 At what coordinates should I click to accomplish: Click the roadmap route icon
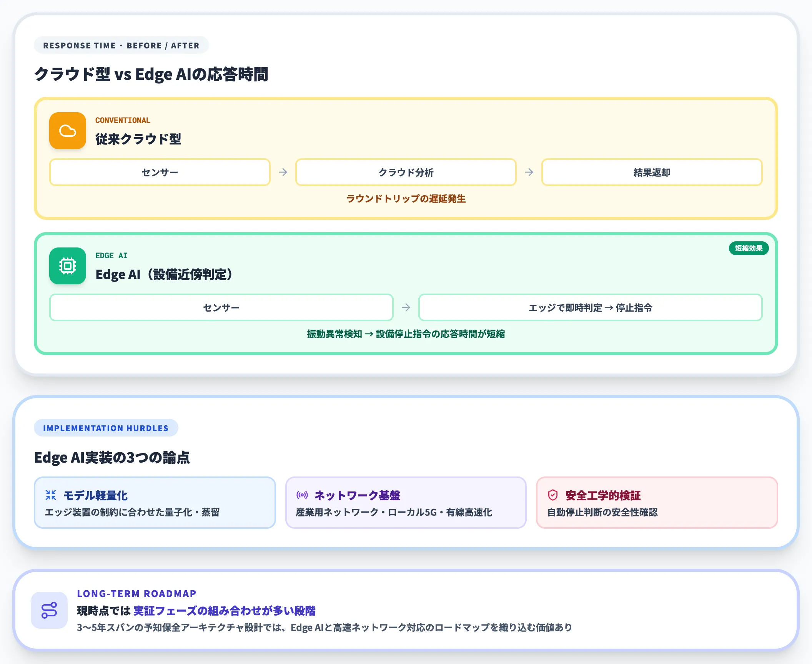[49, 610]
